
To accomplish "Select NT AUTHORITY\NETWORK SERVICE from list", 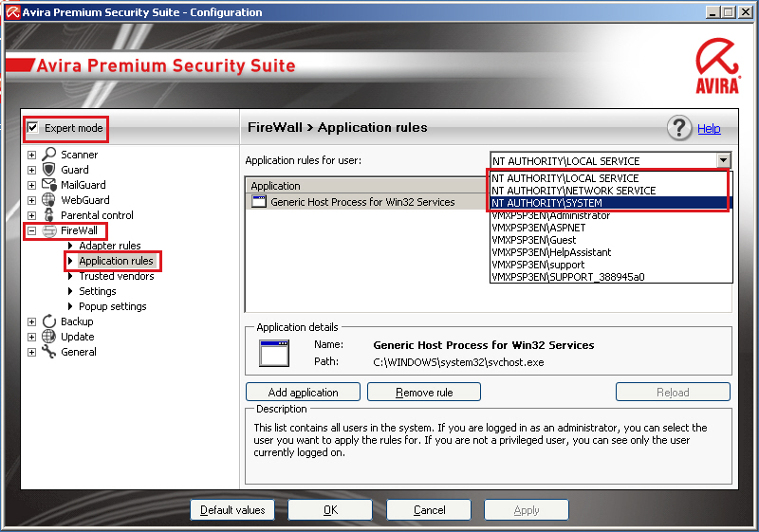I will (611, 191).
